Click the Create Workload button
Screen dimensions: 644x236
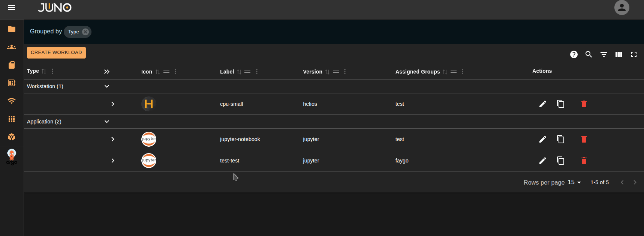(x=56, y=53)
